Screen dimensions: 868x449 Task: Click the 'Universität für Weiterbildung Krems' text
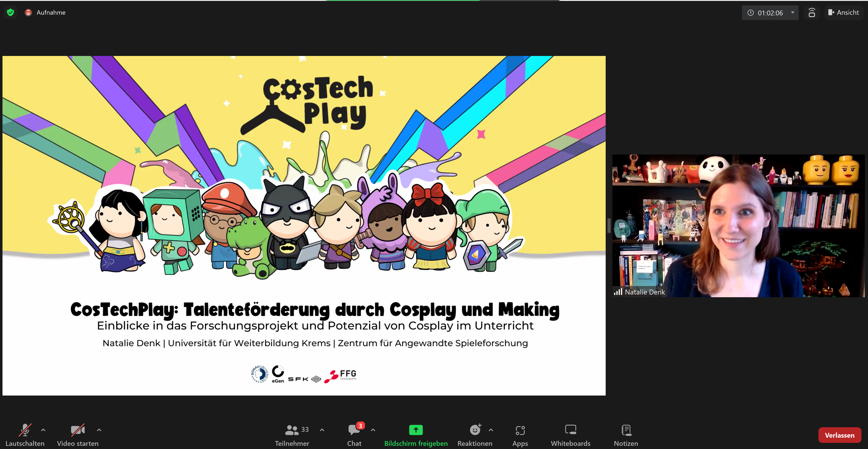(x=249, y=343)
